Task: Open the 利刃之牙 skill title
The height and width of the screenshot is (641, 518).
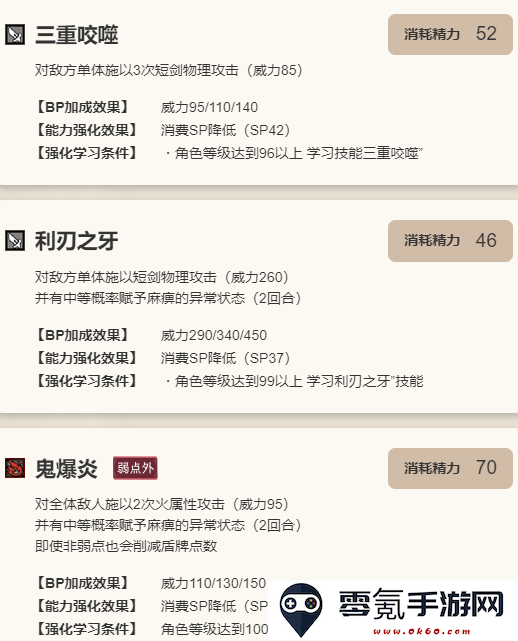Action: tap(77, 241)
